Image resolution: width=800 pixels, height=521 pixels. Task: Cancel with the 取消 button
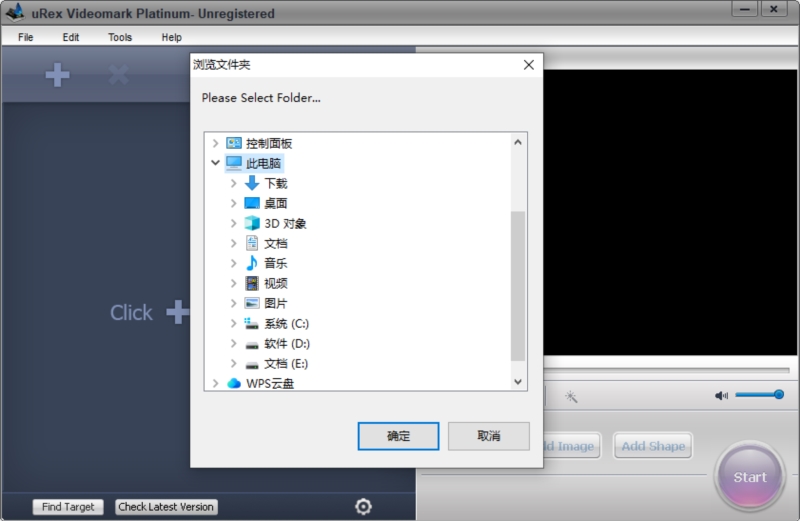[488, 436]
